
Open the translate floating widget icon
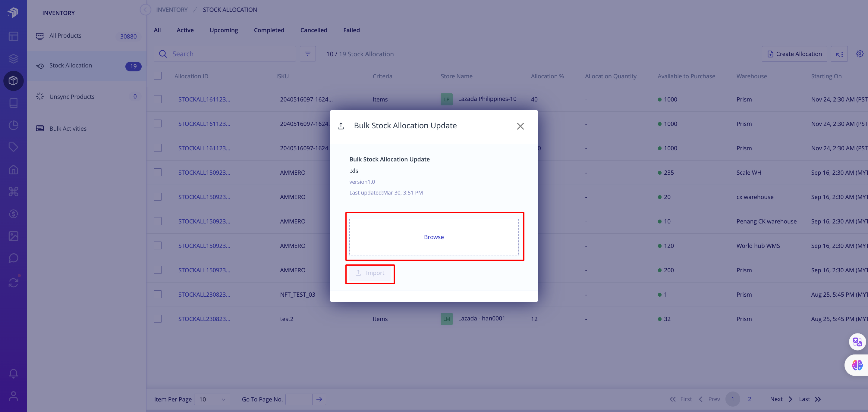coord(857,342)
